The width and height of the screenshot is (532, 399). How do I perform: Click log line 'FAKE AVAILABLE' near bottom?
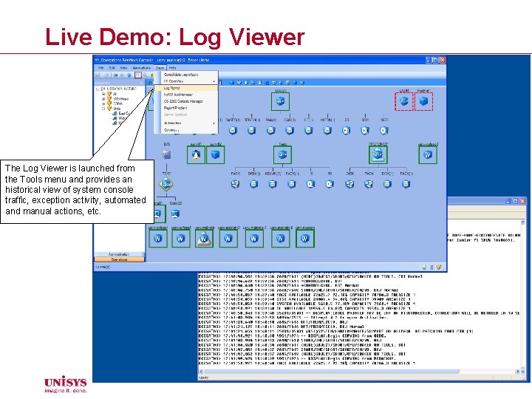coord(307,363)
